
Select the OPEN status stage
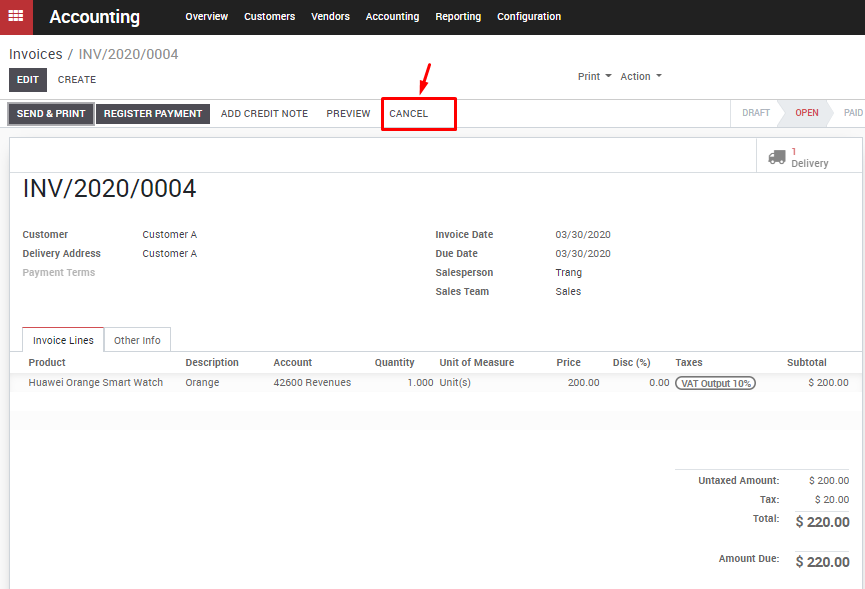(x=806, y=113)
